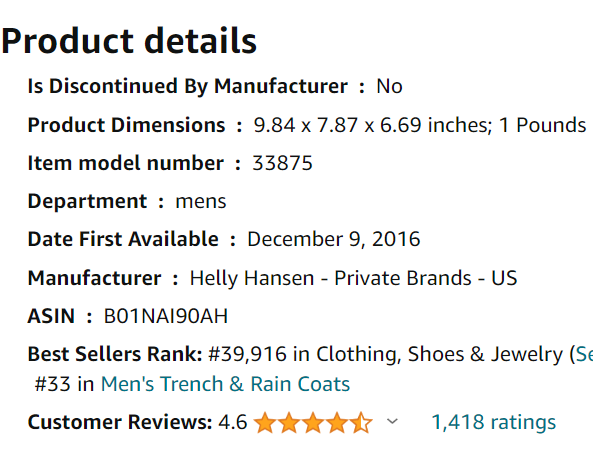Open the truncated See link after Jewelry
The image size is (593, 461).
584,354
